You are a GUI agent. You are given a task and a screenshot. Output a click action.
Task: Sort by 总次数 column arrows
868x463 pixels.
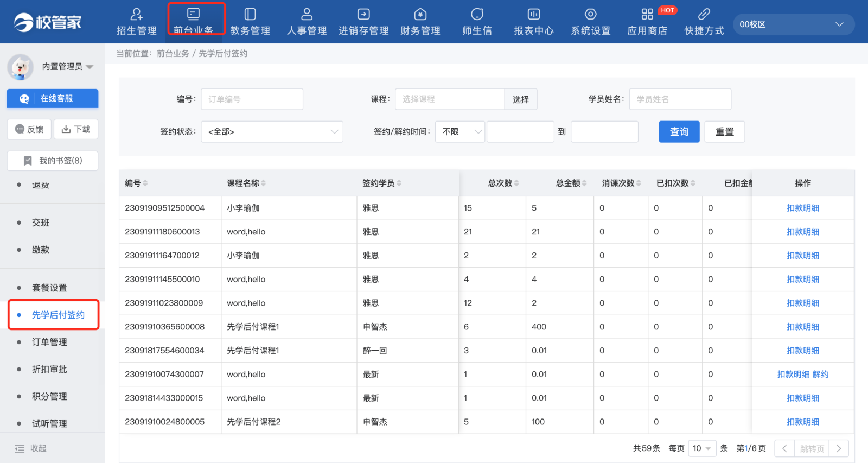(516, 183)
